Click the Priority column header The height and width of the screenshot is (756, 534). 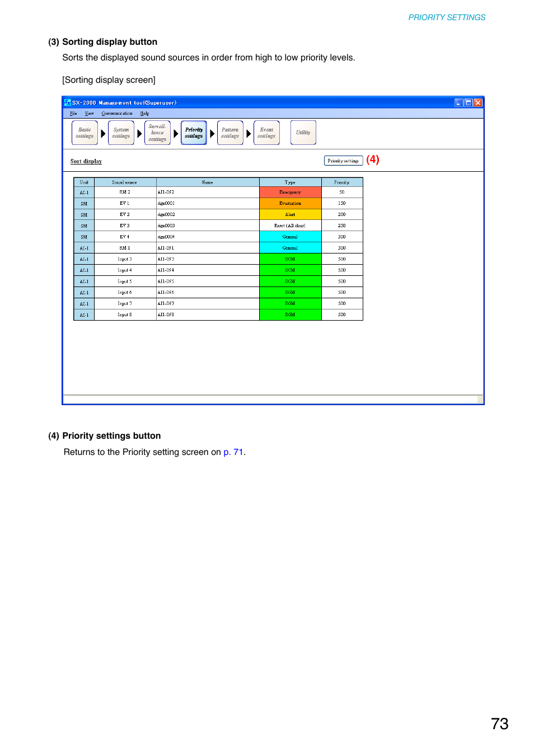tap(342, 182)
